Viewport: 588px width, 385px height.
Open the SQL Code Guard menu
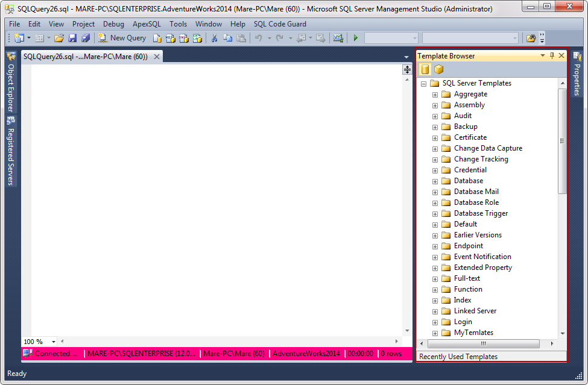click(280, 24)
